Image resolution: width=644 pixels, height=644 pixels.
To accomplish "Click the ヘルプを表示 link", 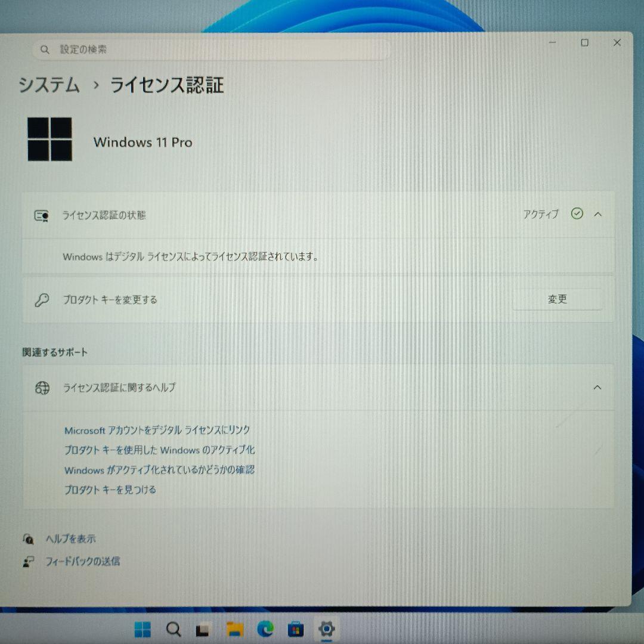I will [70, 538].
